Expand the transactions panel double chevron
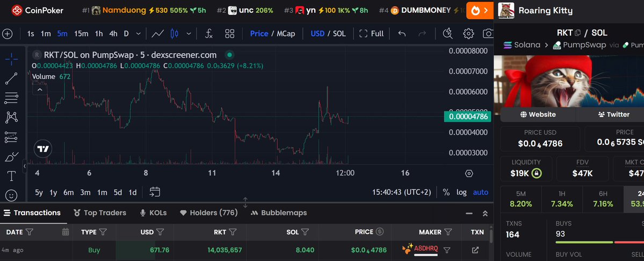 point(485,213)
